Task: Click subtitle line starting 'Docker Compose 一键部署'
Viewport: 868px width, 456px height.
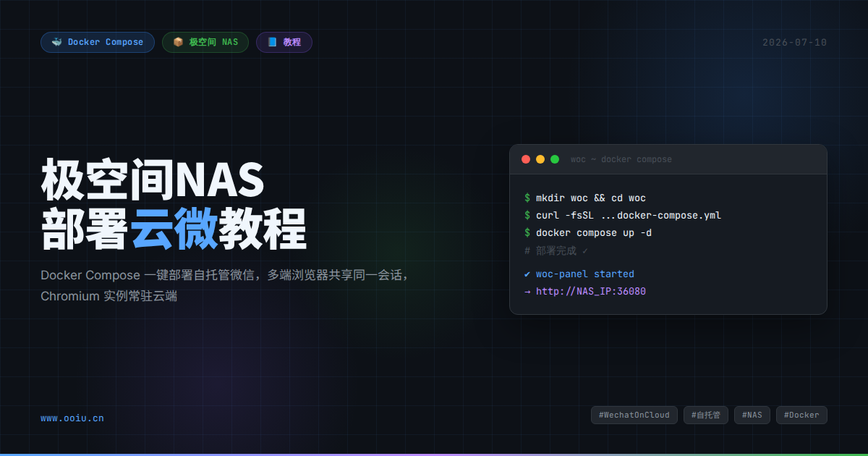Action: tap(226, 275)
